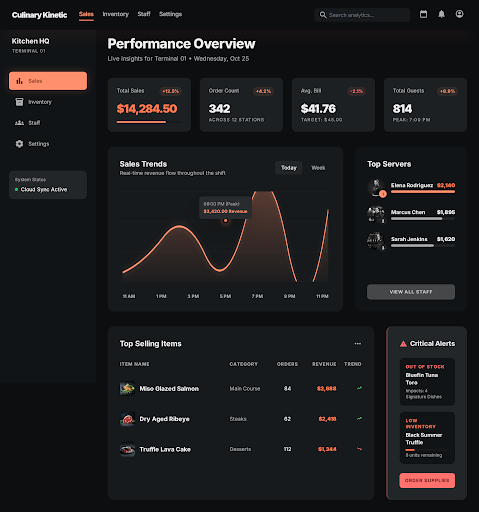Click the Truffle Lava Cake dish thumbnail
Viewport: 479px width, 512px height.
click(x=127, y=449)
